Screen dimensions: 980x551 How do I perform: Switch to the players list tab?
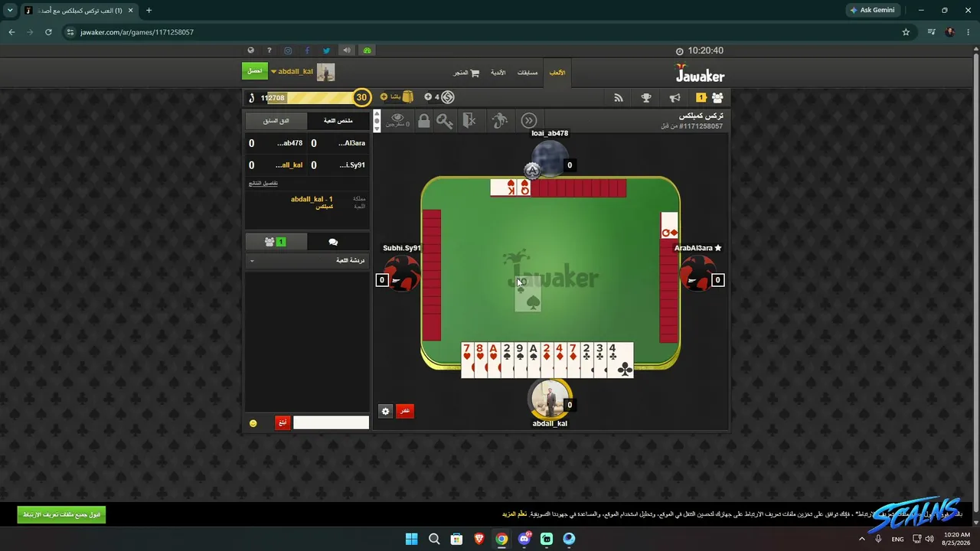point(276,242)
